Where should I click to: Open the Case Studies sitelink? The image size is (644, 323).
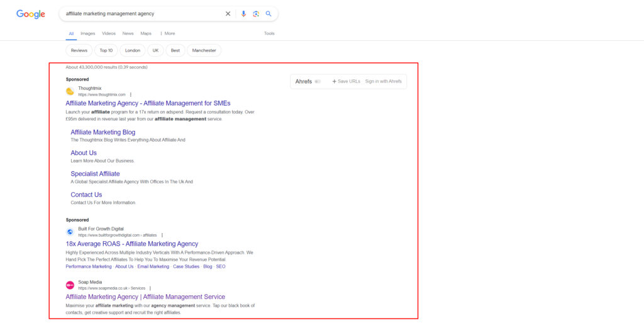pos(186,266)
